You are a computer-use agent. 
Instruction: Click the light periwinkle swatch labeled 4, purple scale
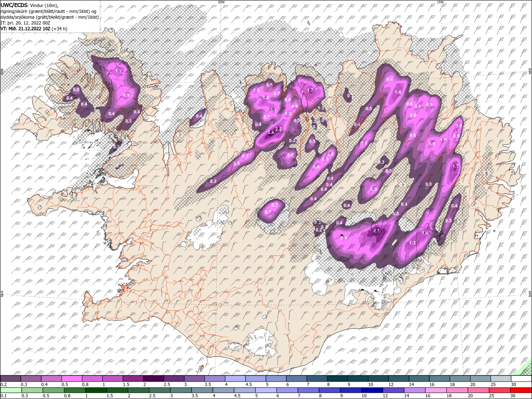pyautogui.click(x=235, y=379)
